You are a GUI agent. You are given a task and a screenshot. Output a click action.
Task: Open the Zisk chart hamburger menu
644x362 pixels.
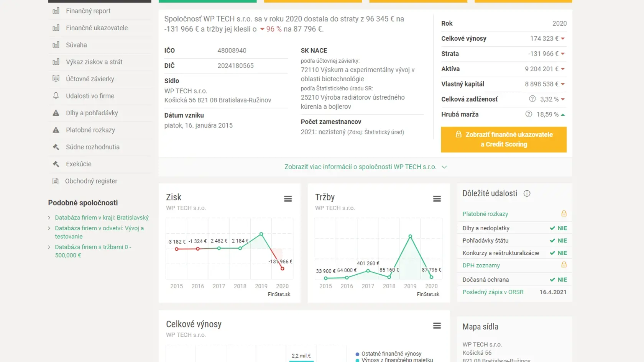tap(288, 198)
